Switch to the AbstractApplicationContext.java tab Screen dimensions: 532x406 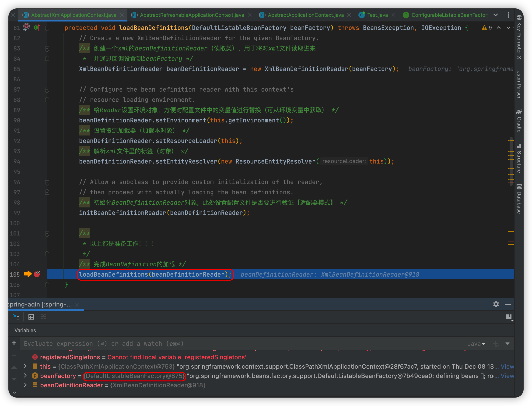tap(305, 15)
